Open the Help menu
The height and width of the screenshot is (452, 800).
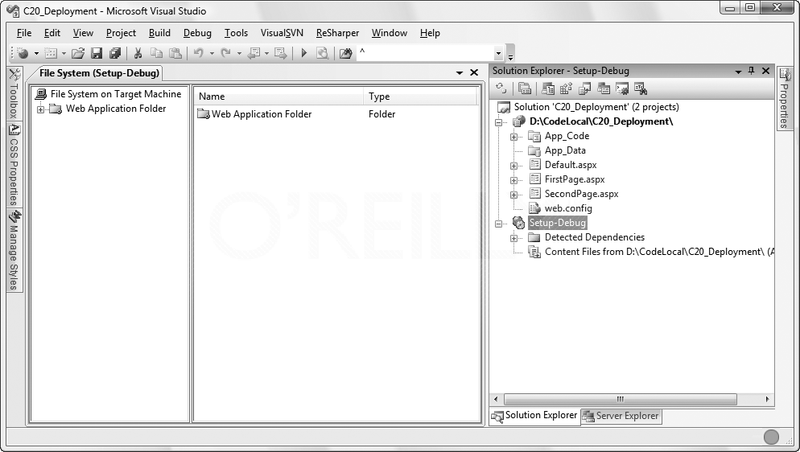point(430,33)
